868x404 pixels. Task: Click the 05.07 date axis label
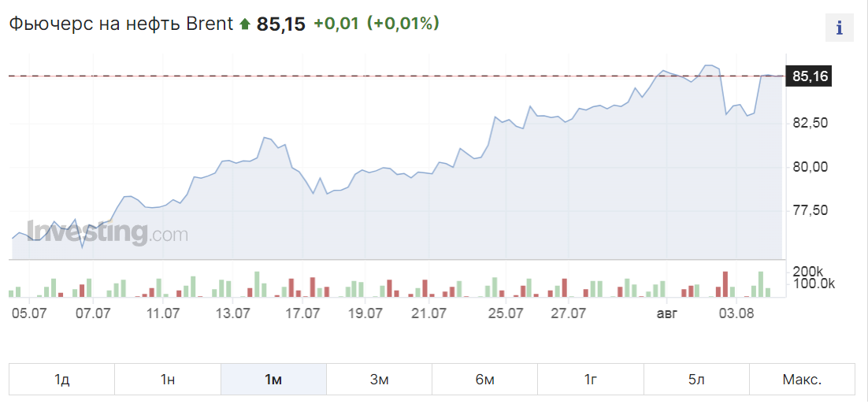[29, 313]
